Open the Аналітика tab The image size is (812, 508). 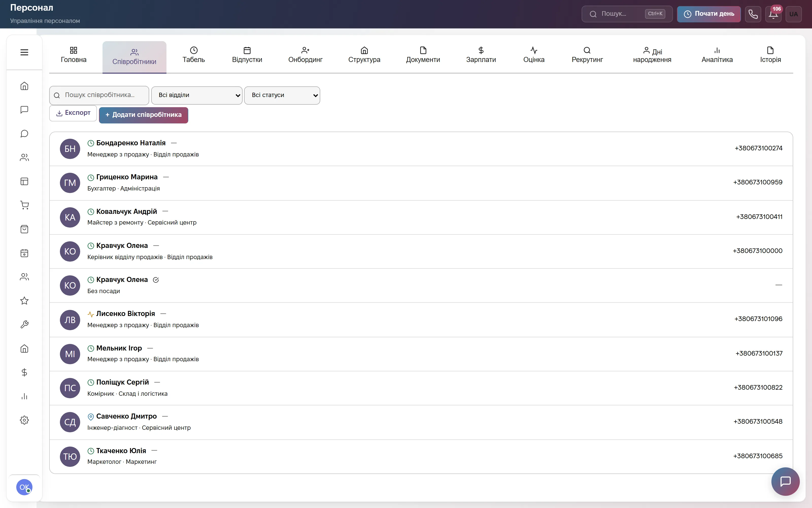tap(717, 55)
